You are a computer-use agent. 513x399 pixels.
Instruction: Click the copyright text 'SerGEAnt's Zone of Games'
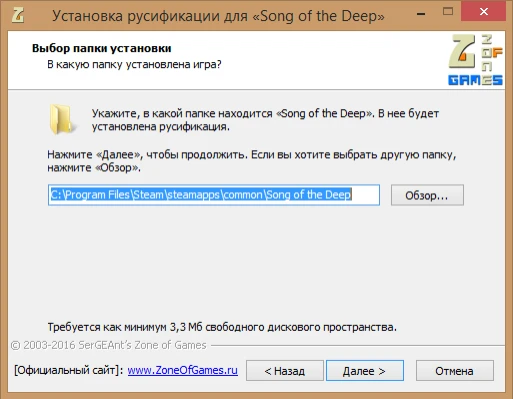coord(142,345)
